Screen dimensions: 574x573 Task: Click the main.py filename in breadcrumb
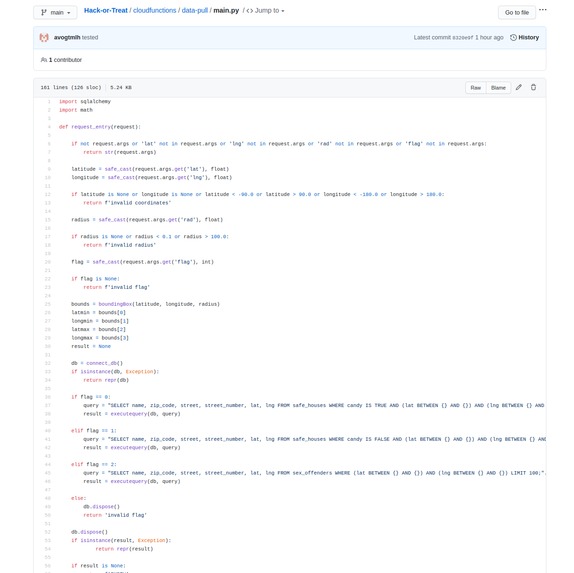point(226,11)
